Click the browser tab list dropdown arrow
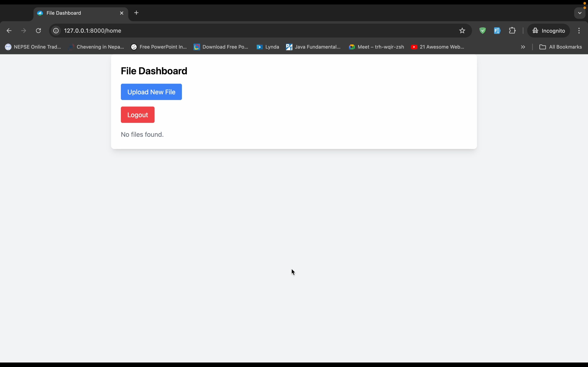The height and width of the screenshot is (367, 588). pyautogui.click(x=580, y=13)
